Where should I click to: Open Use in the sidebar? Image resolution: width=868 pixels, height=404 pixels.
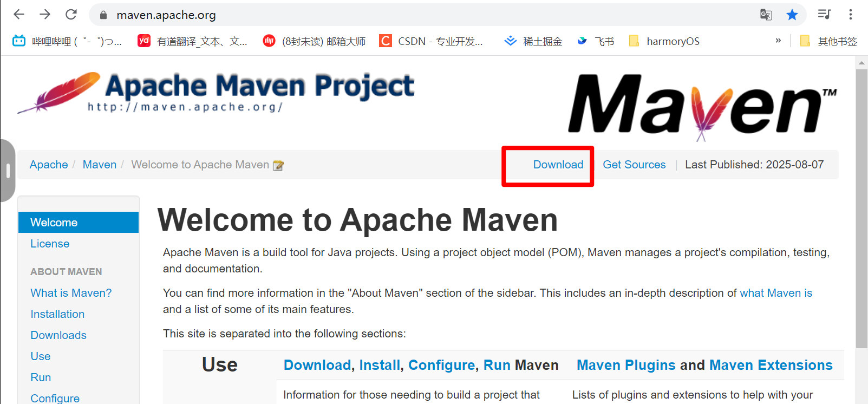[41, 356]
